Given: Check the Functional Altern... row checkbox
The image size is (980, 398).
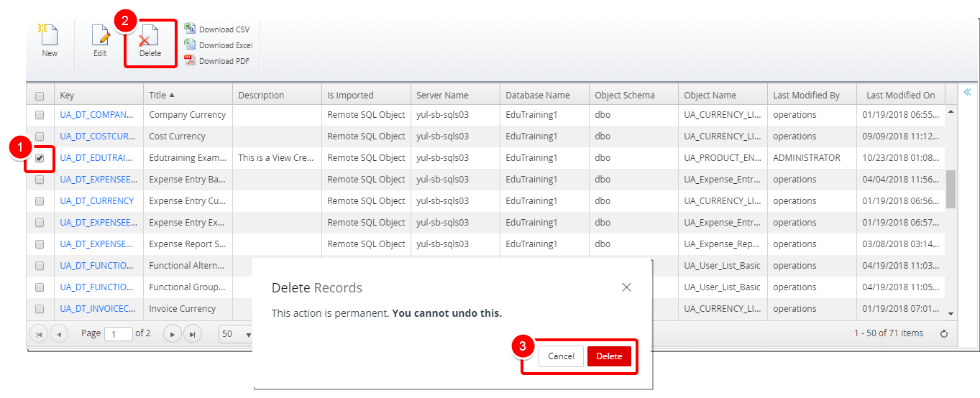Looking at the screenshot, I should (x=40, y=266).
